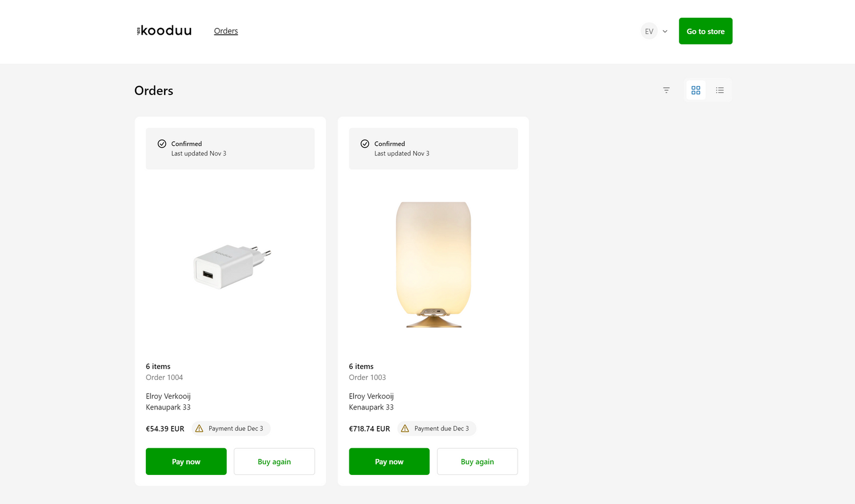The height and width of the screenshot is (504, 855).
Task: Expand the account dropdown chevron
Action: point(665,31)
